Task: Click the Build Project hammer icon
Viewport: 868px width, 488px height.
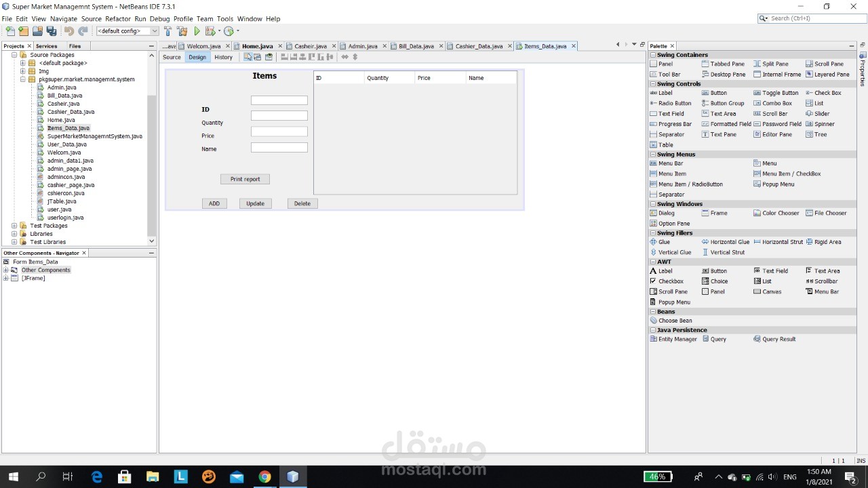Action: pyautogui.click(x=168, y=31)
